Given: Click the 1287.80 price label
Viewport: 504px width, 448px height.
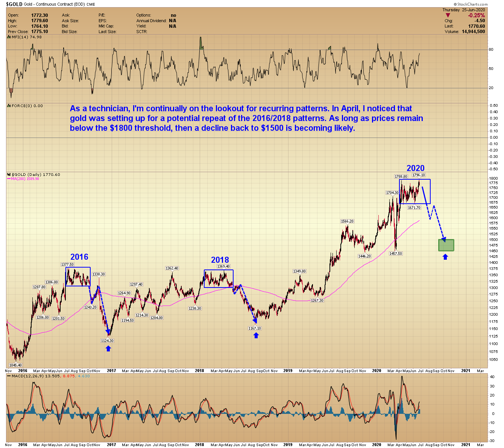Looking at the screenshot, I should pos(39,287).
